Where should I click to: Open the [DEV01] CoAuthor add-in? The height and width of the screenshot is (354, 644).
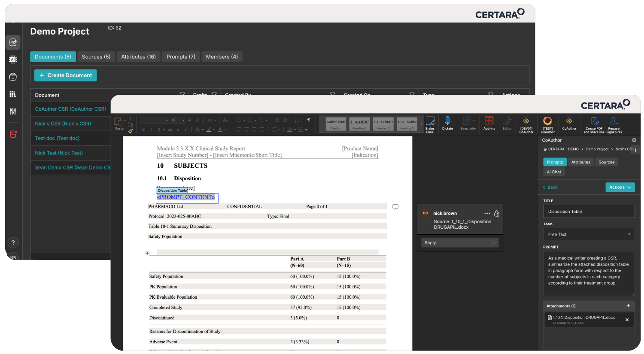[x=526, y=125]
